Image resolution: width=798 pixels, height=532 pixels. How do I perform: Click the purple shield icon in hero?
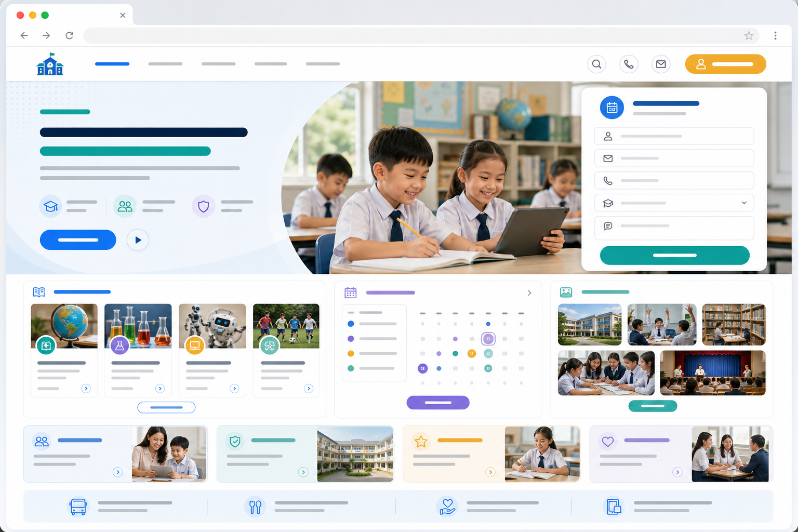[x=204, y=206]
